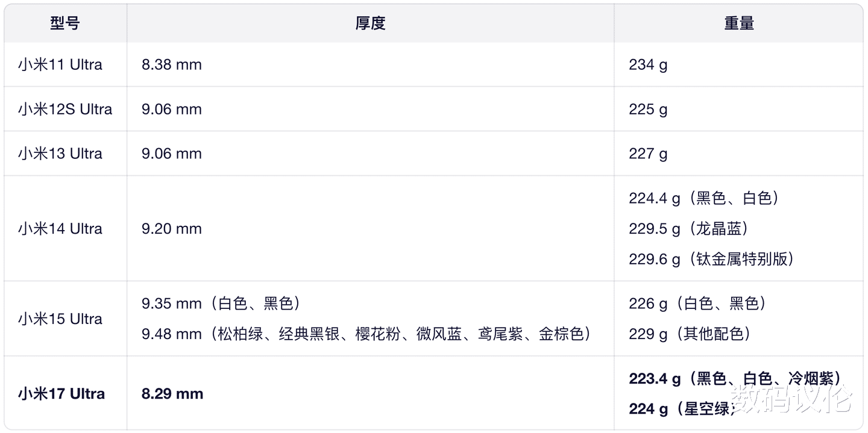Select the 小米15 Ultra model cell

pos(60,319)
